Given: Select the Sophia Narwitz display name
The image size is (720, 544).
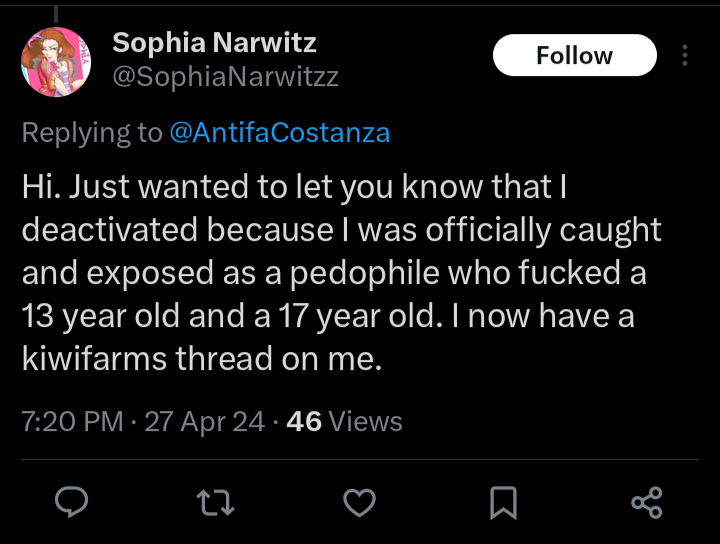Looking at the screenshot, I should [x=214, y=43].
